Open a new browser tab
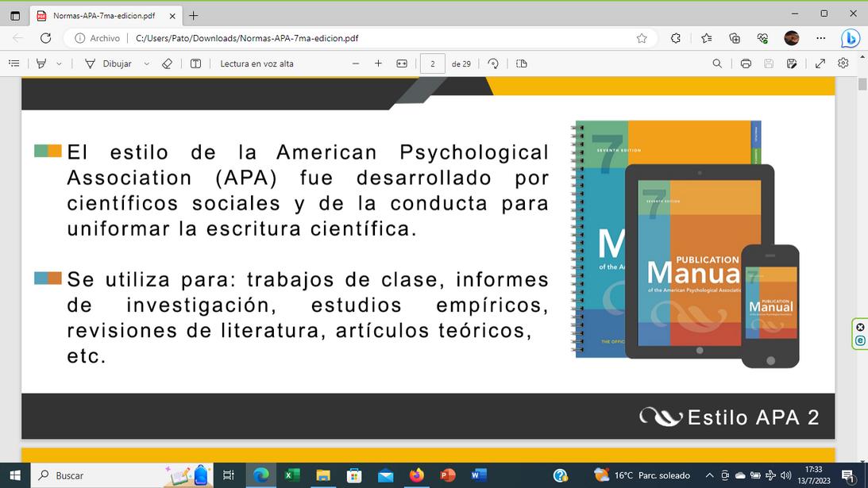This screenshot has width=868, height=488. [193, 16]
